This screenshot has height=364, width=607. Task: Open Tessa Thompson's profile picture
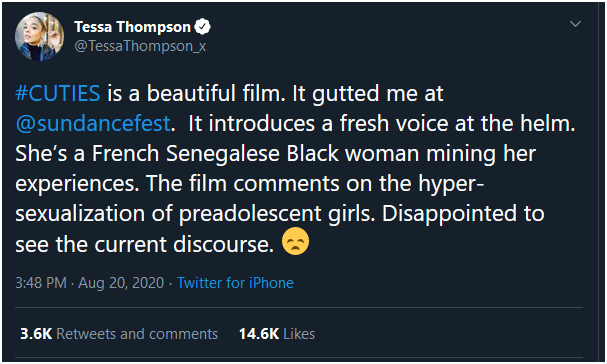tap(39, 36)
